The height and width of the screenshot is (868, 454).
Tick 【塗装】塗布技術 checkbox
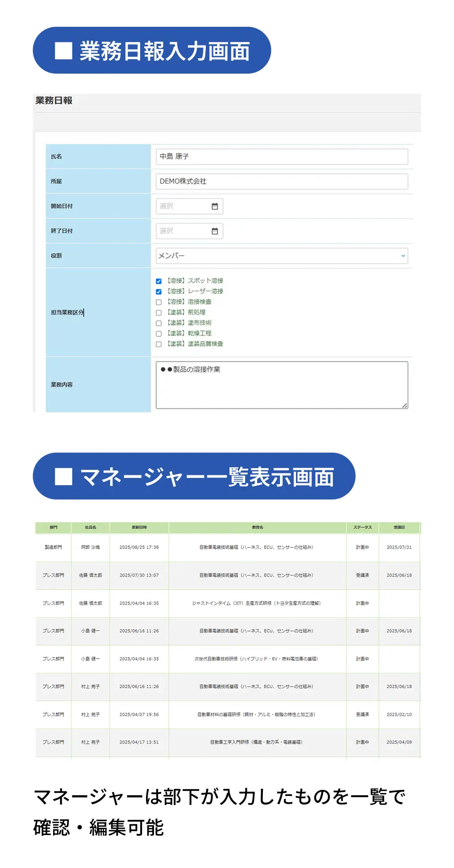pos(158,323)
